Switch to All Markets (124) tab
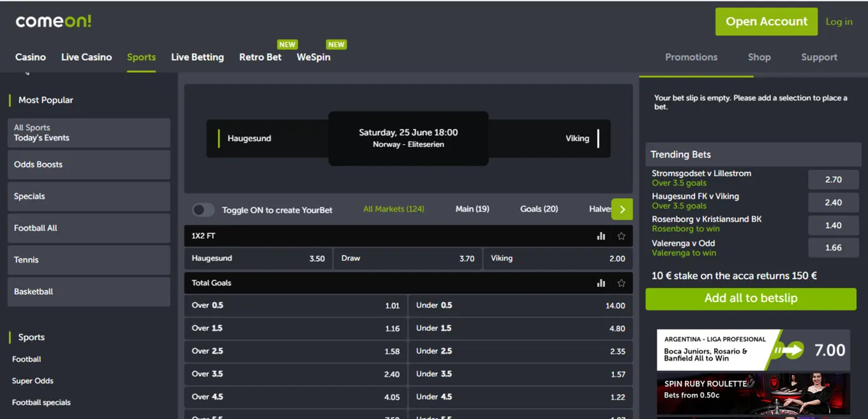This screenshot has height=419, width=868. [394, 209]
